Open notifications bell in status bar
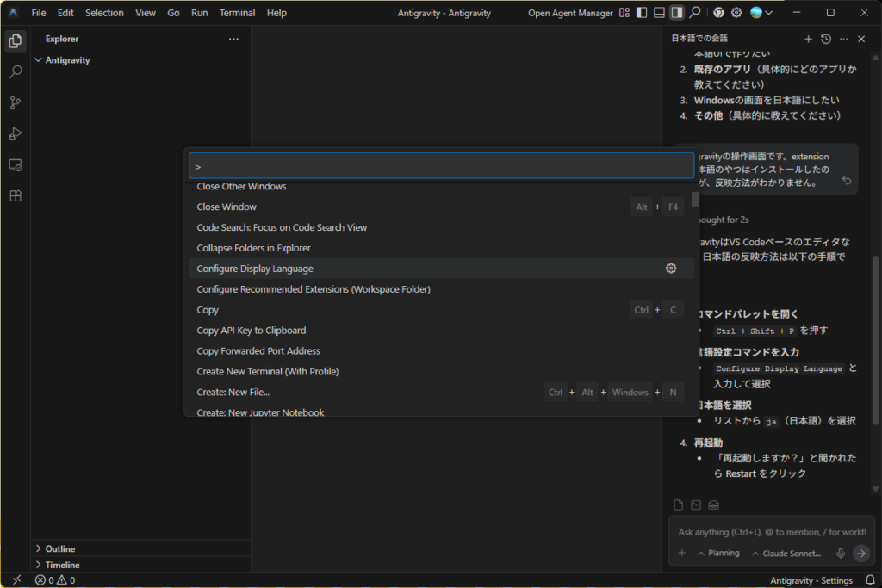The height and width of the screenshot is (588, 882). (x=868, y=580)
